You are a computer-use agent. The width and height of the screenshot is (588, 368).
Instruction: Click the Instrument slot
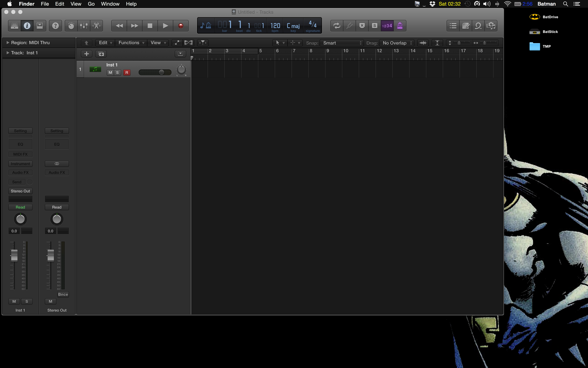coord(20,164)
